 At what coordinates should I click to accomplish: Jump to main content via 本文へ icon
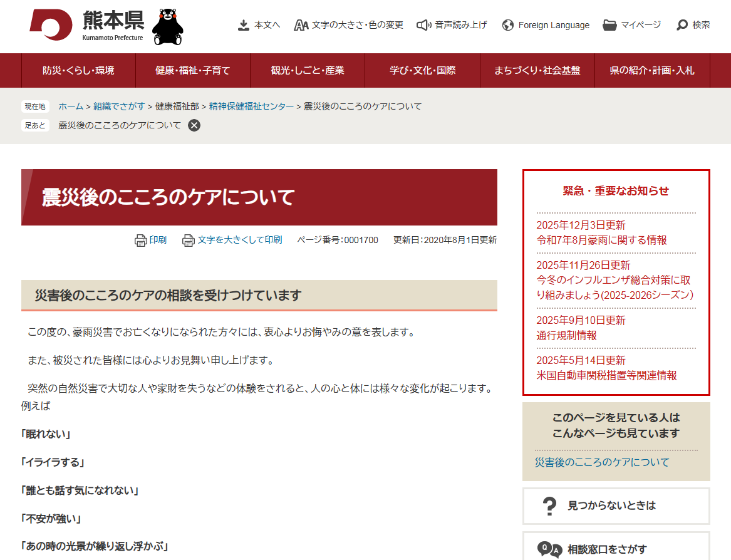coord(244,25)
